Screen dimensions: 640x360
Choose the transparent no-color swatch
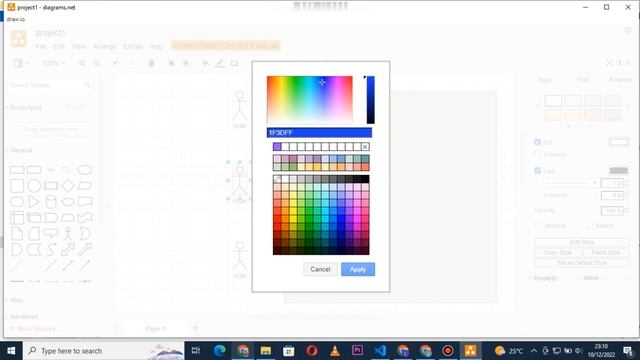277,179
